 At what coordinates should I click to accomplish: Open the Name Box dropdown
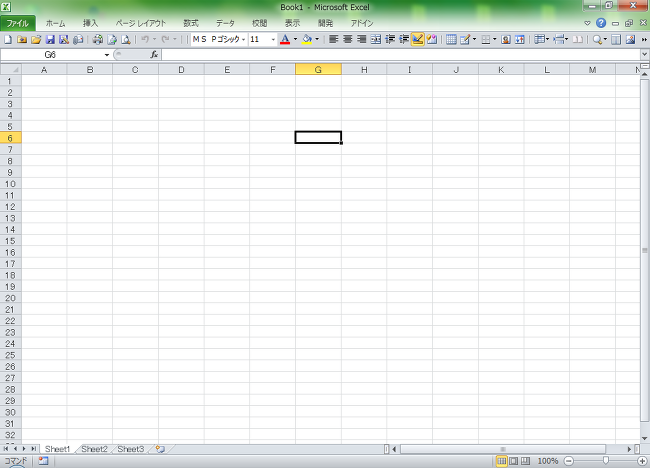coord(107,55)
